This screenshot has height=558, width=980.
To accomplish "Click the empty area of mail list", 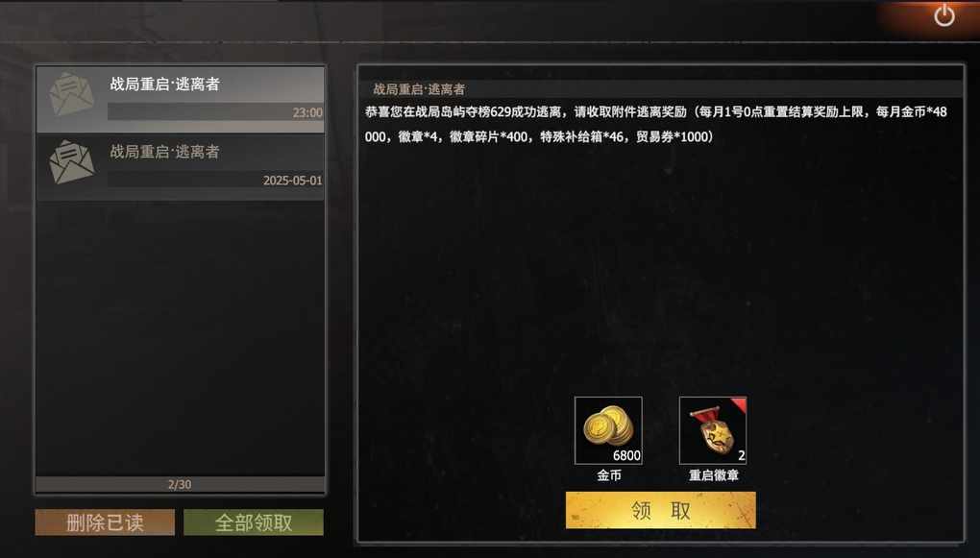I will [x=180, y=337].
